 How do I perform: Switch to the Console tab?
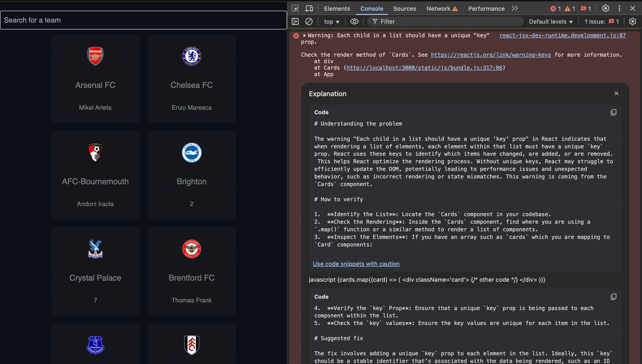pyautogui.click(x=372, y=8)
